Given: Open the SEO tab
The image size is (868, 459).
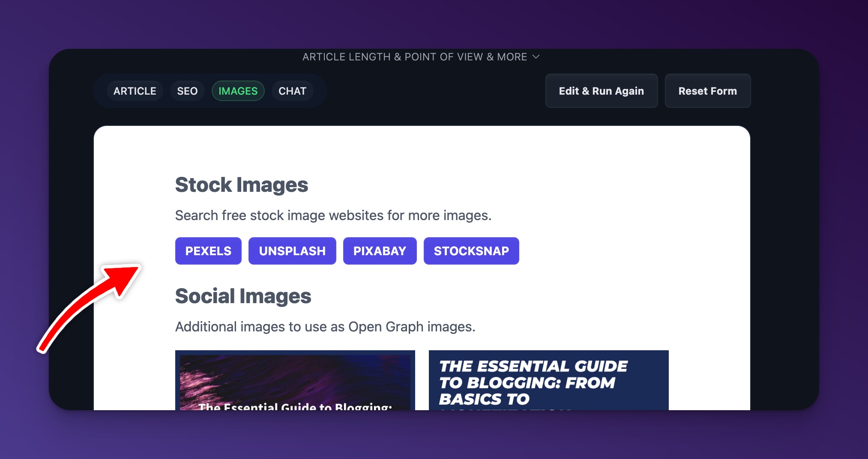Looking at the screenshot, I should pyautogui.click(x=187, y=91).
